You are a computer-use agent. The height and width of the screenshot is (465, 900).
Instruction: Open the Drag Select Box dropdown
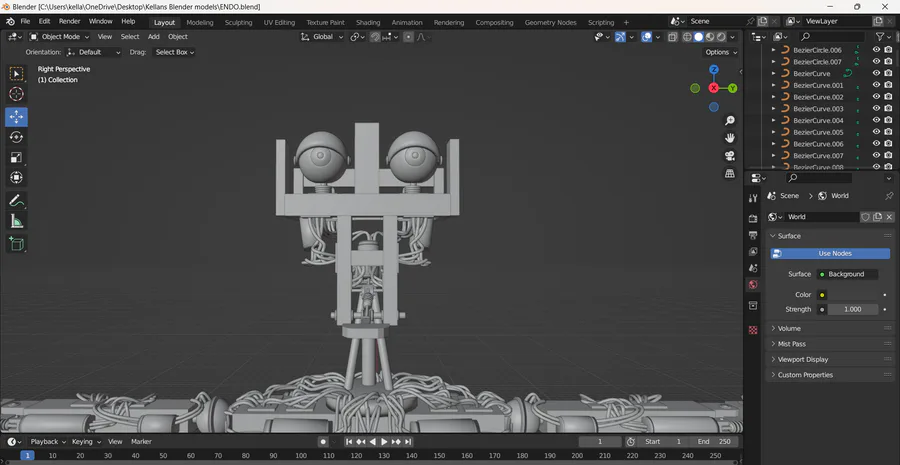174,52
